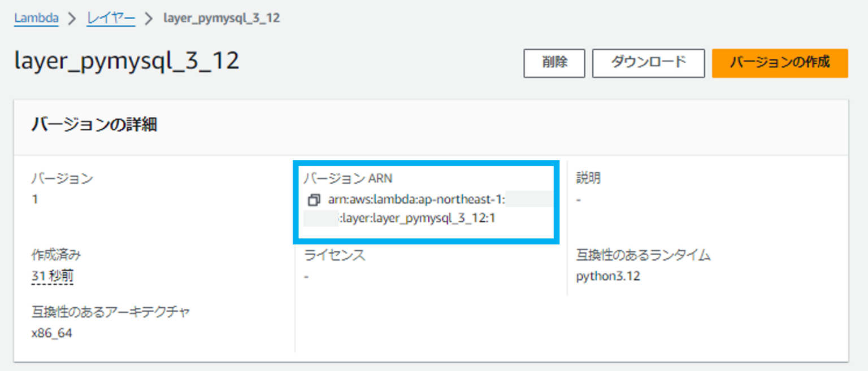868x371 pixels.
Task: Click the large layer_pymysql_3_12 page title
Action: pyautogui.click(x=127, y=61)
